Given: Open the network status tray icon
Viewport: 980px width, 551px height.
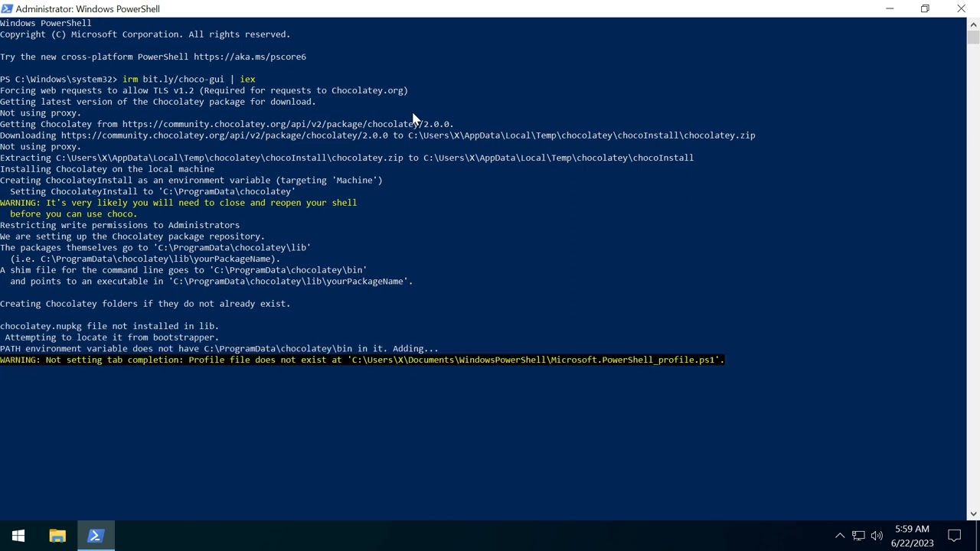Looking at the screenshot, I should [x=858, y=536].
